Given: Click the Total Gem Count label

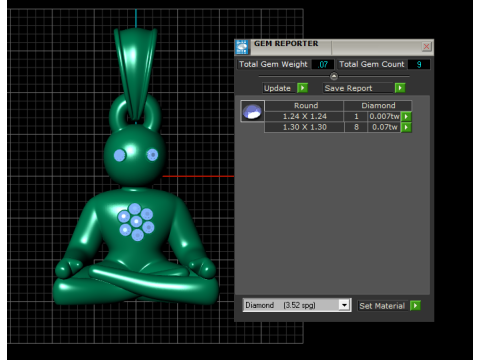Looking at the screenshot, I should click(x=372, y=64).
